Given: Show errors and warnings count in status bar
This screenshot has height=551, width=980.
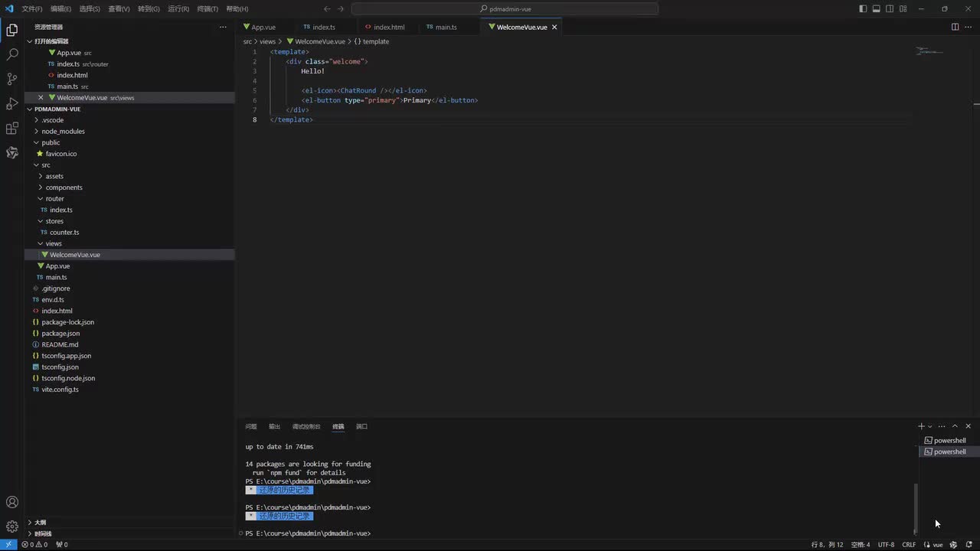Looking at the screenshot, I should pyautogui.click(x=34, y=545).
